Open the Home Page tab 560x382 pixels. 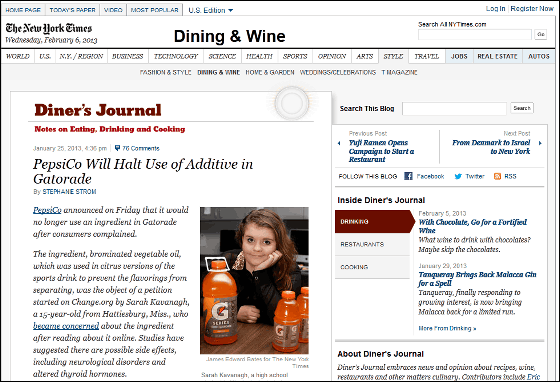coord(23,10)
